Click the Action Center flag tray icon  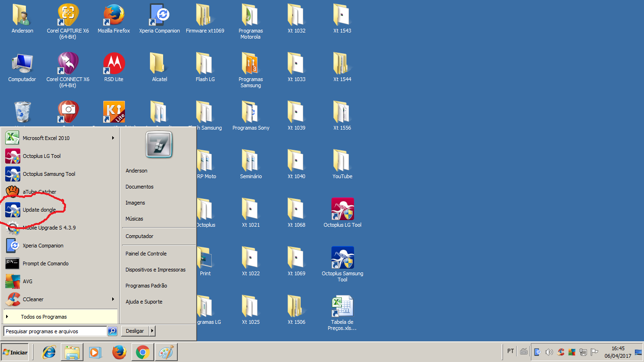(594, 352)
